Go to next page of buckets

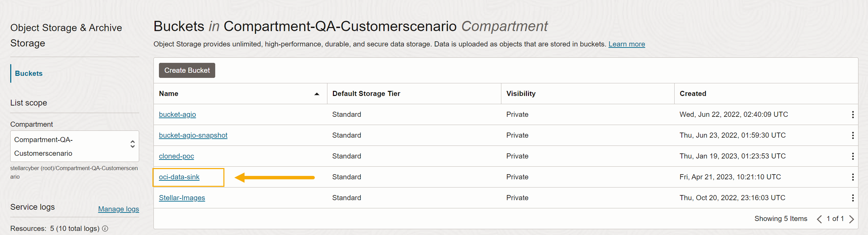[x=852, y=219]
